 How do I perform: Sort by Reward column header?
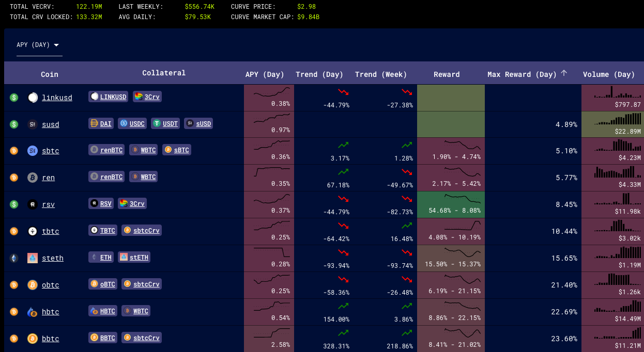pyautogui.click(x=447, y=74)
